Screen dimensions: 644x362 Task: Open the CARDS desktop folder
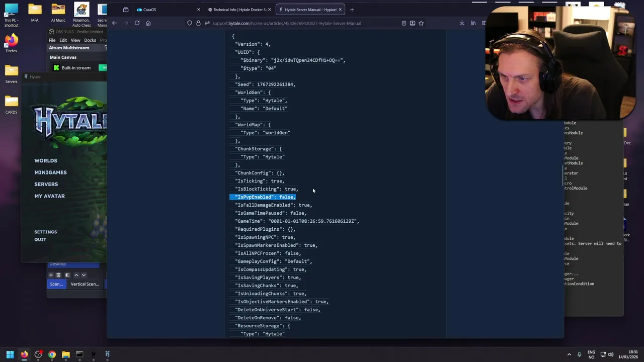11,105
